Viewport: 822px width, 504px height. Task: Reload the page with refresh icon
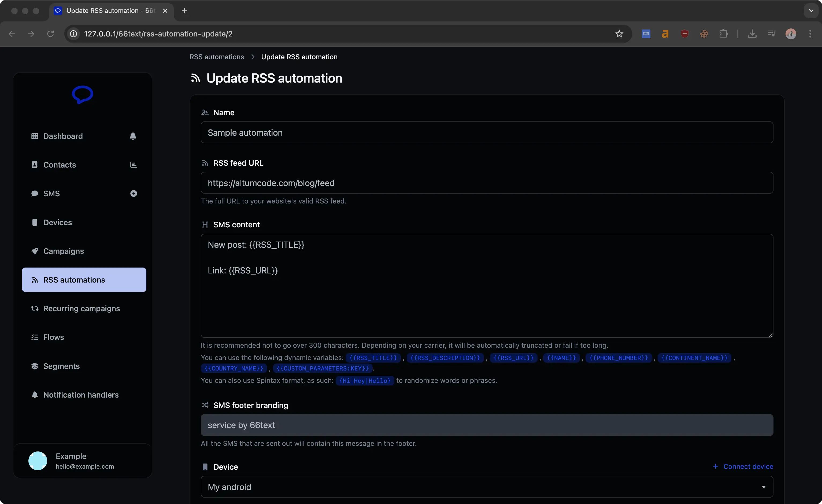tap(50, 34)
